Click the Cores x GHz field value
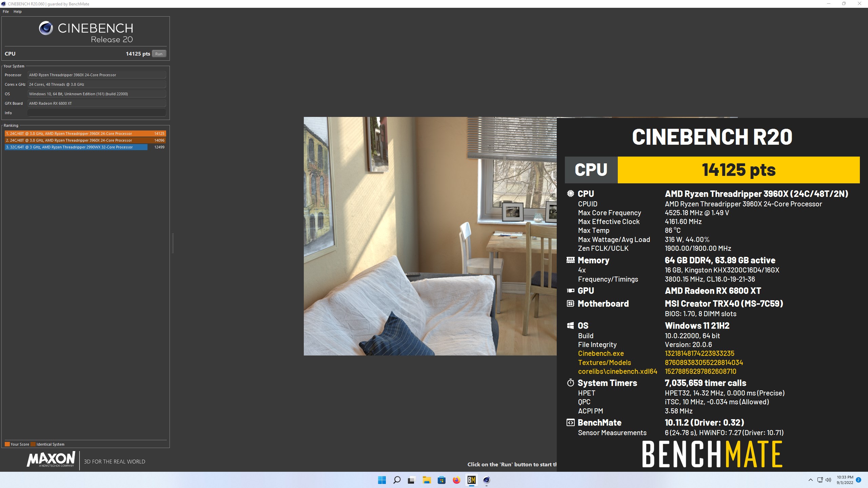868x488 pixels. click(x=97, y=84)
